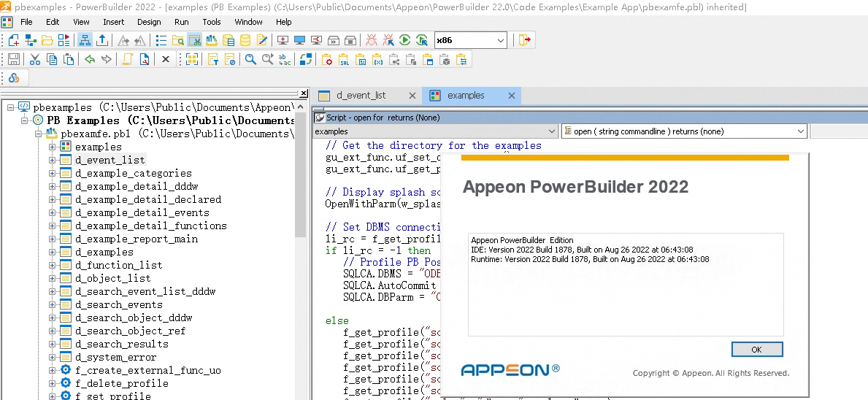Switch to the d_event_list tab

pyautogui.click(x=361, y=95)
